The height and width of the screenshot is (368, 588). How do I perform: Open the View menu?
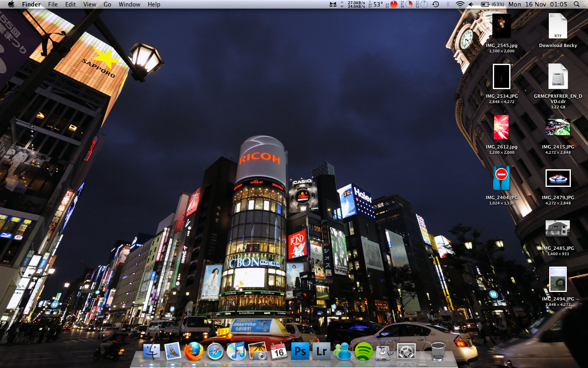pyautogui.click(x=89, y=4)
